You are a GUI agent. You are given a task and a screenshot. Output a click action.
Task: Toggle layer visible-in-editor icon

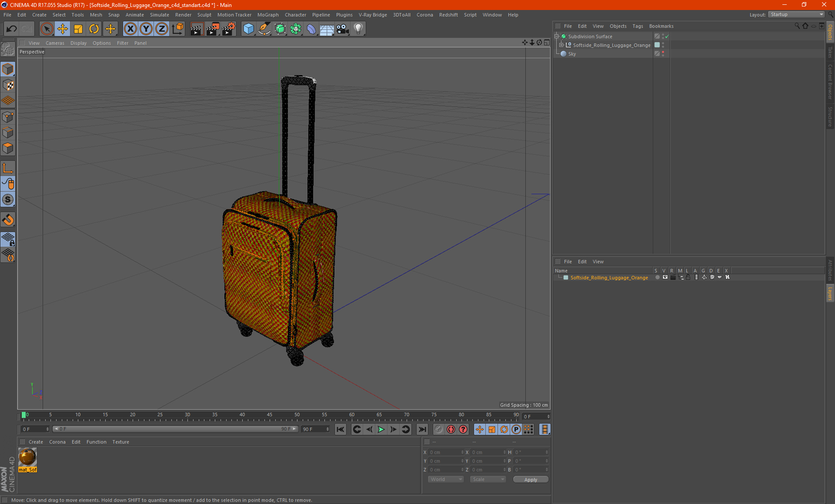(x=665, y=277)
